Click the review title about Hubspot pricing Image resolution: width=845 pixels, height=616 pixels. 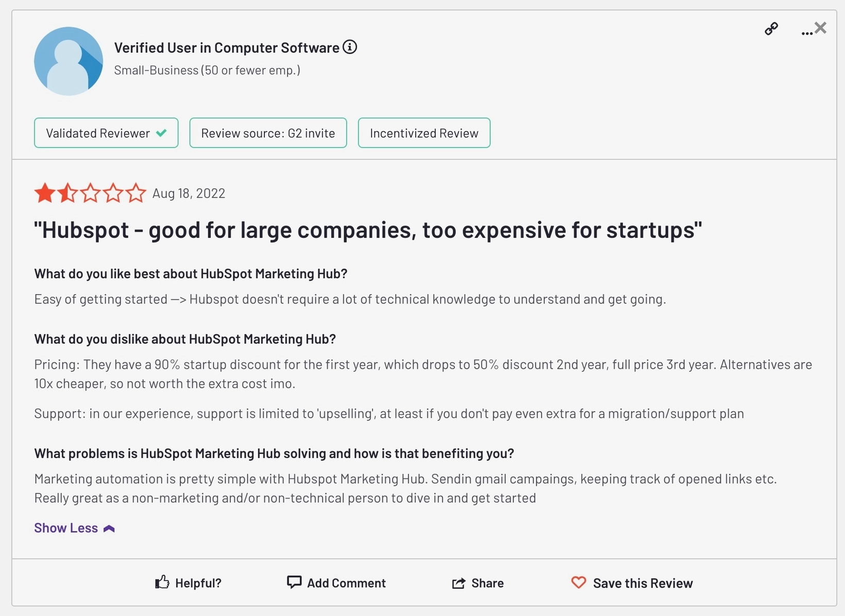367,230
